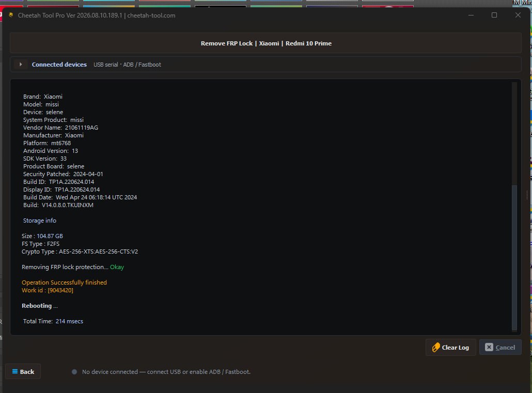This screenshot has width=532, height=393.
Task: Click the 'Platform: mt6768' log line
Action: pos(47,143)
